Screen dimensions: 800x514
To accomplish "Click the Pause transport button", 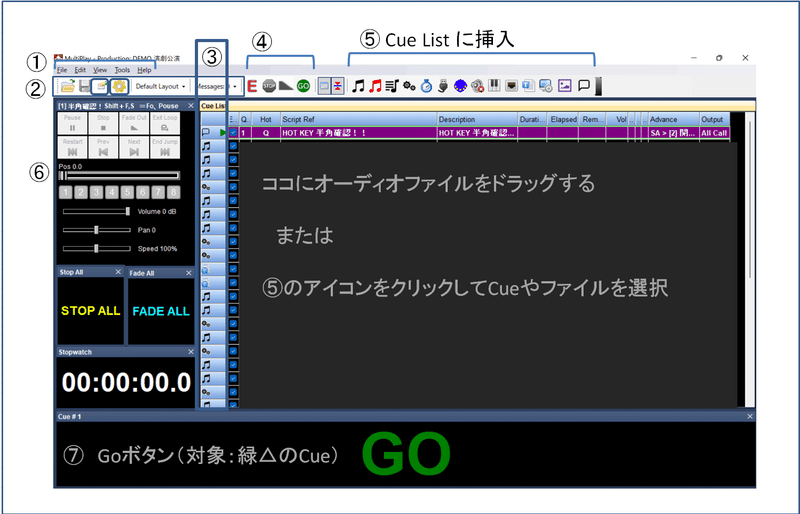I will 72,124.
